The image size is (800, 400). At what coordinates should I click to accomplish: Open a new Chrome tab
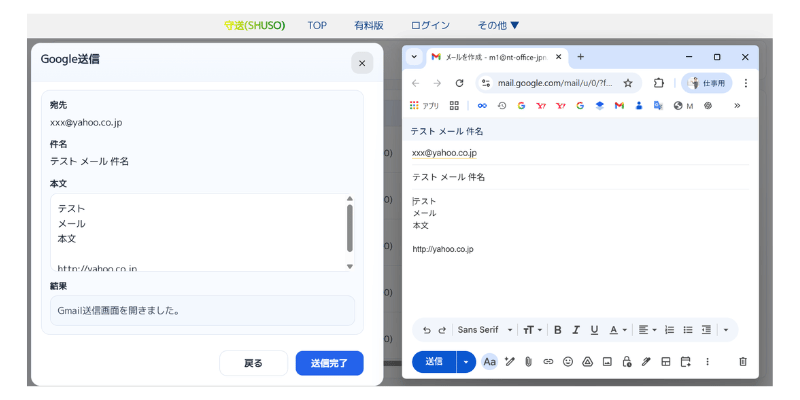coord(580,57)
